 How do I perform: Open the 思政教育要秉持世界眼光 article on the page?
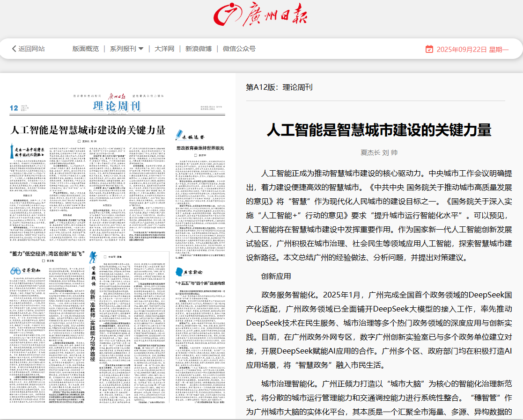200,148
